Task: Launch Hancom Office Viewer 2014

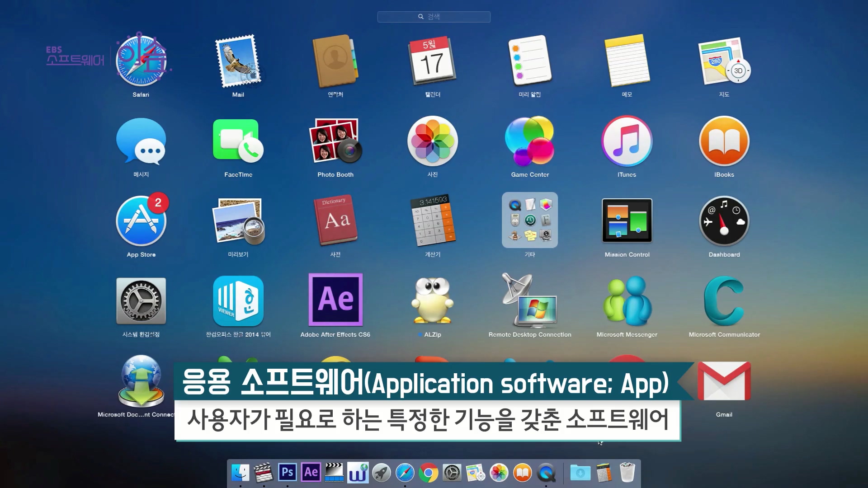Action: tap(238, 301)
